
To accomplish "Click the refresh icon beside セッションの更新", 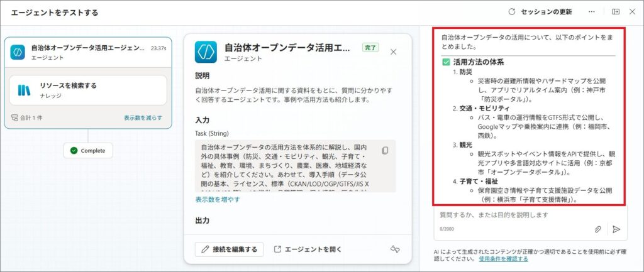I will click(512, 12).
